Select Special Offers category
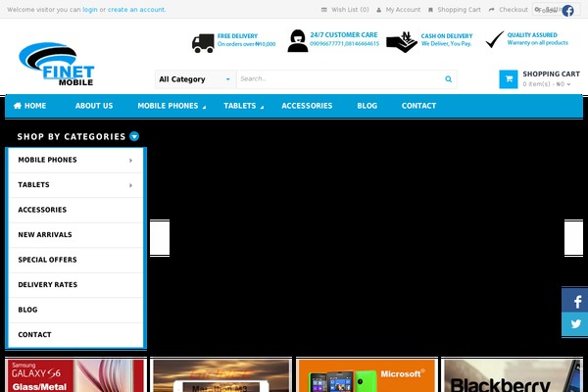588x392 pixels. click(75, 260)
